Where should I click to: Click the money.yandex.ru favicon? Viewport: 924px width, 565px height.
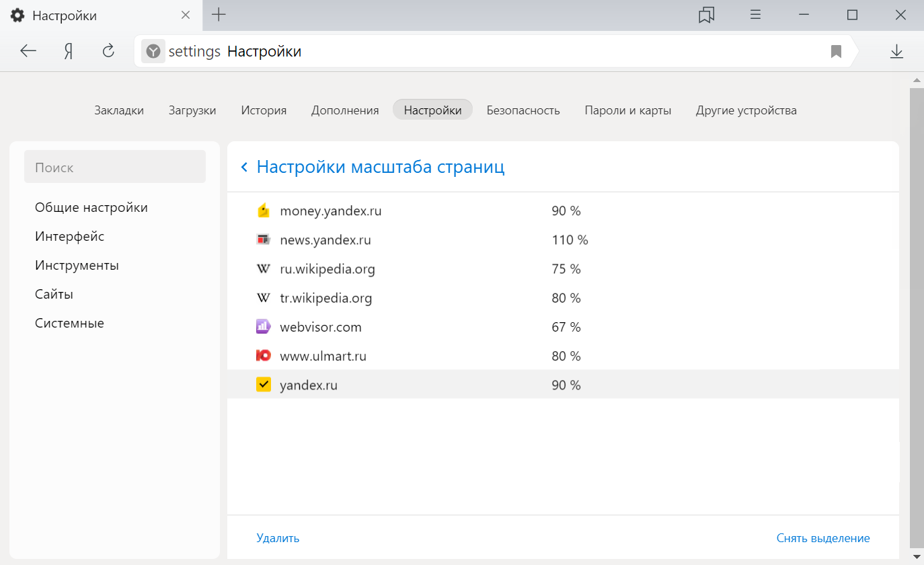coord(263,211)
